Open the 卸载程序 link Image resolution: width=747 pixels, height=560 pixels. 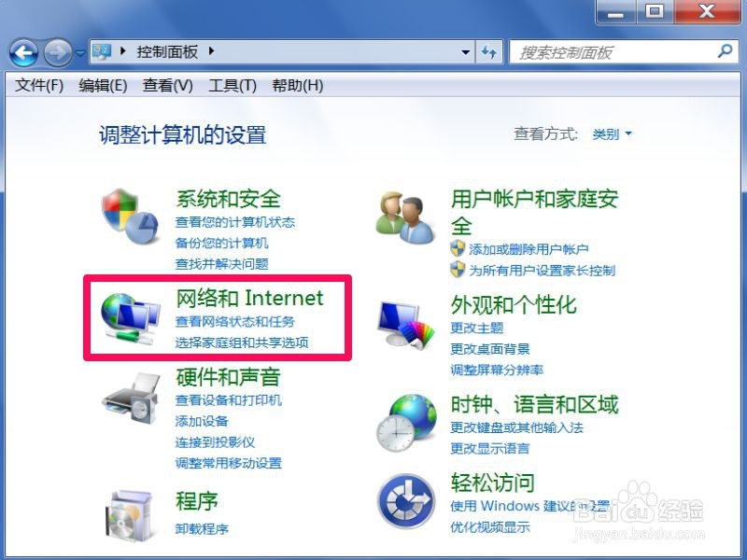point(202,528)
